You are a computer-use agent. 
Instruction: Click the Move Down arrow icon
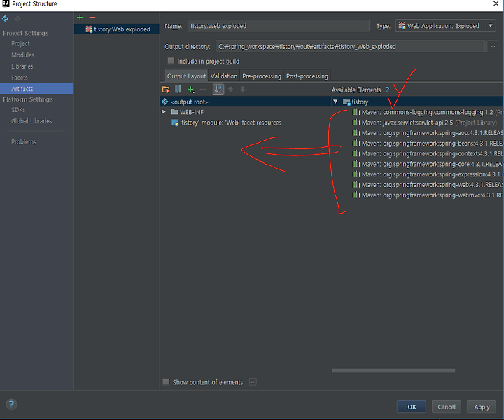point(243,90)
